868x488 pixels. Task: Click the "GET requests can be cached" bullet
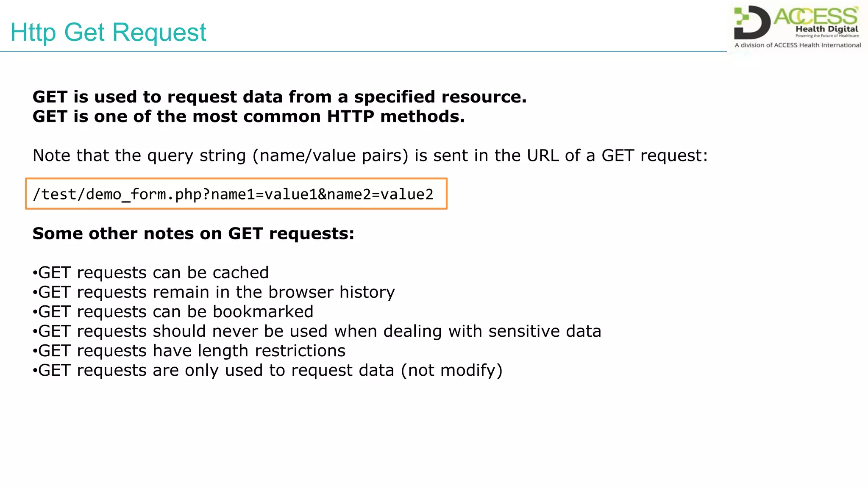(x=151, y=273)
